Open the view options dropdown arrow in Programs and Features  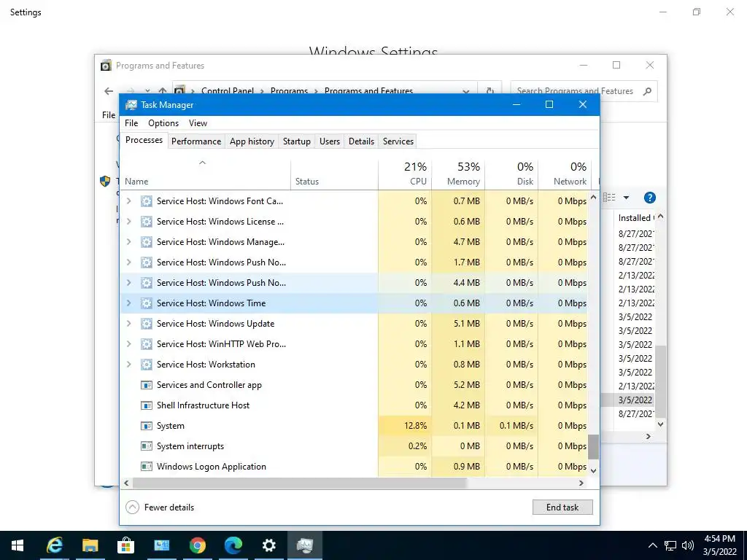(626, 198)
